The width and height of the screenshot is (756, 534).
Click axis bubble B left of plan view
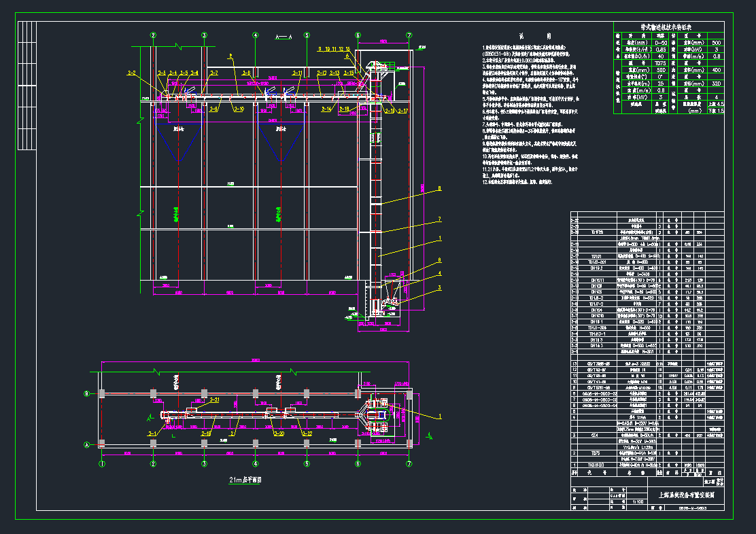coord(86,393)
